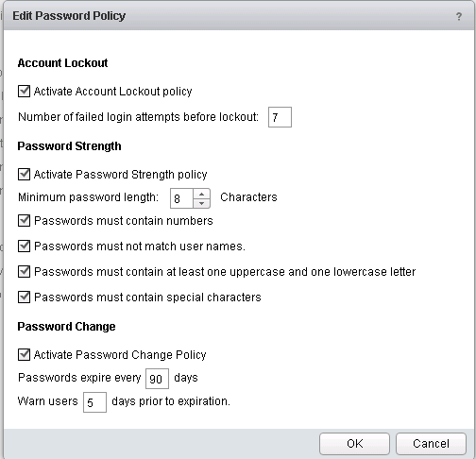
Task: Click the Account Lockout section heading
Action: pyautogui.click(x=62, y=63)
